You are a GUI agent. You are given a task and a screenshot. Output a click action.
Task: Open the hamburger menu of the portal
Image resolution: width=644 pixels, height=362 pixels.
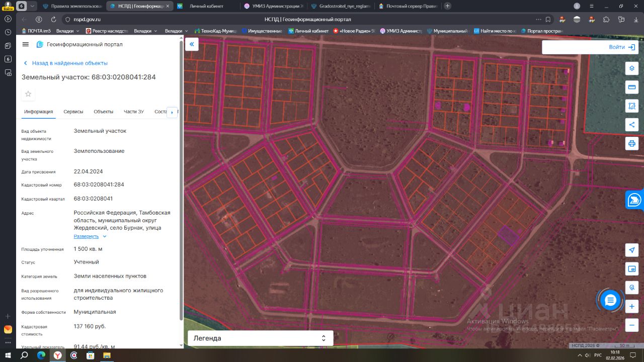[26, 44]
